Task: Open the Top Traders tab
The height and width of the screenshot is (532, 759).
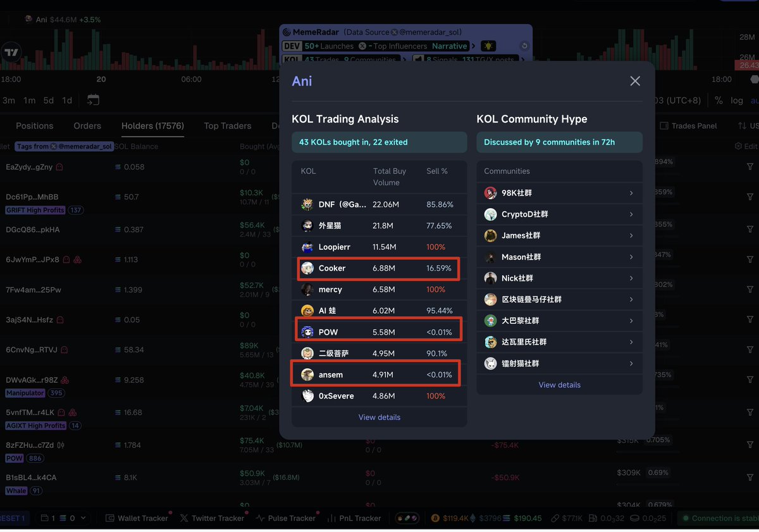Action: click(228, 126)
